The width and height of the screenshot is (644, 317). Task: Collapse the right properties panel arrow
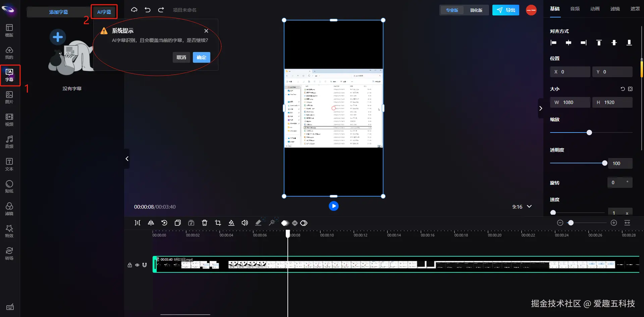(x=541, y=108)
